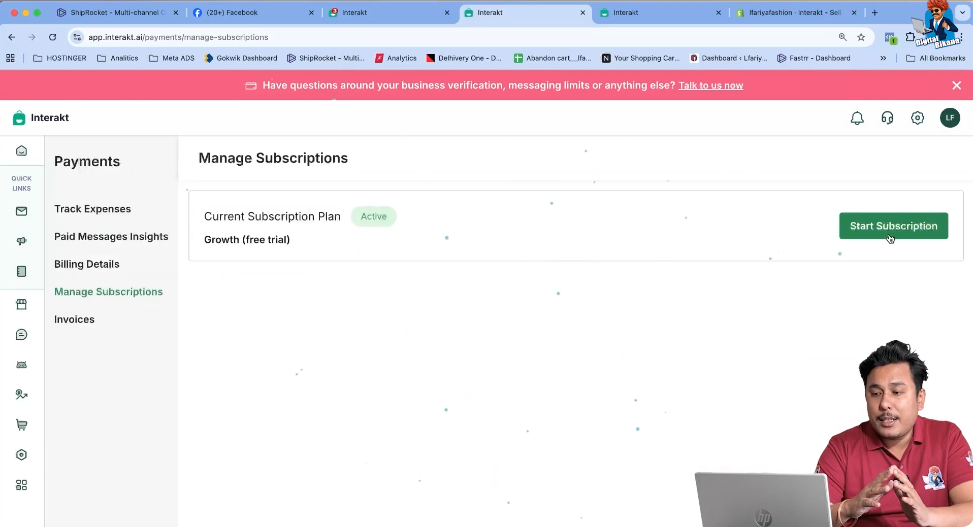This screenshot has height=528, width=973.
Task: Click the browser back arrow
Action: 12,37
